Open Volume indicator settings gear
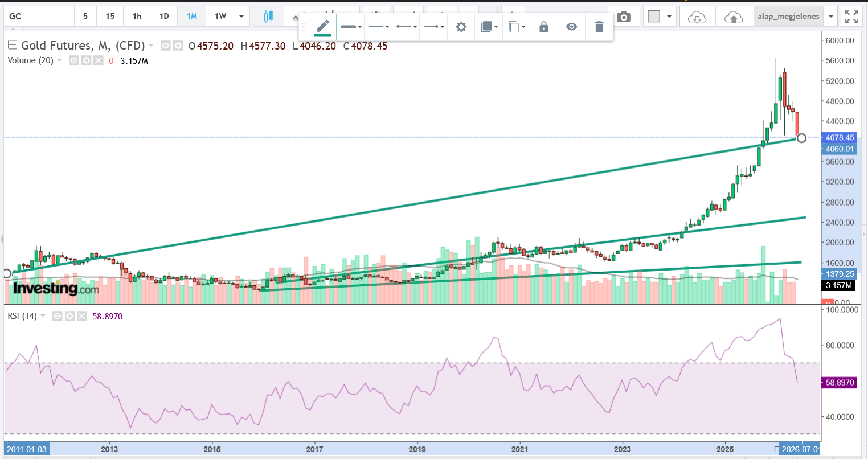 [86, 60]
